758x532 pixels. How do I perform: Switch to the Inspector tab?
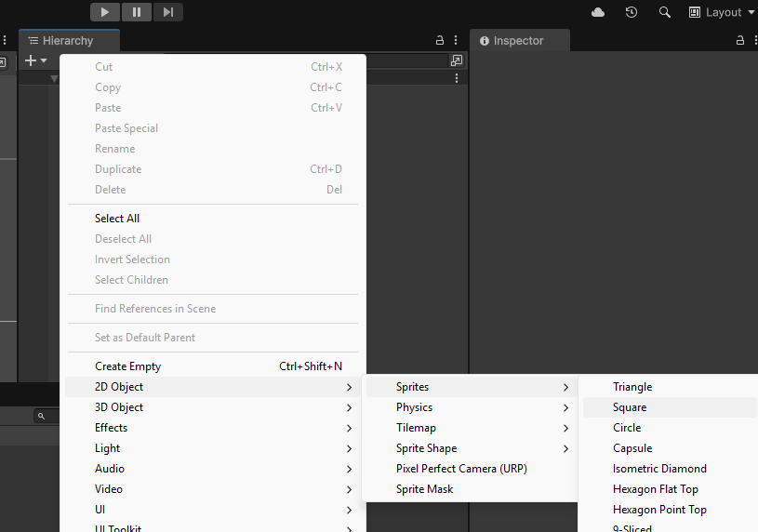point(520,41)
